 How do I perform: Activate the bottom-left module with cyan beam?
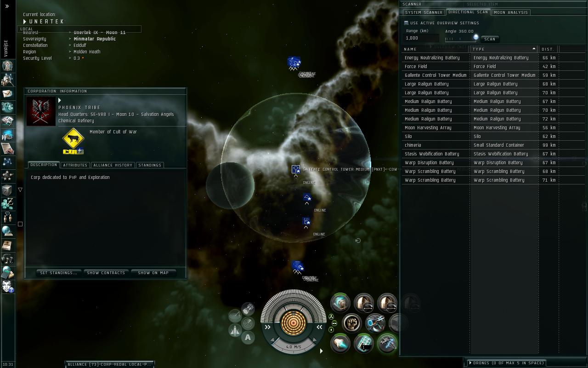340,344
